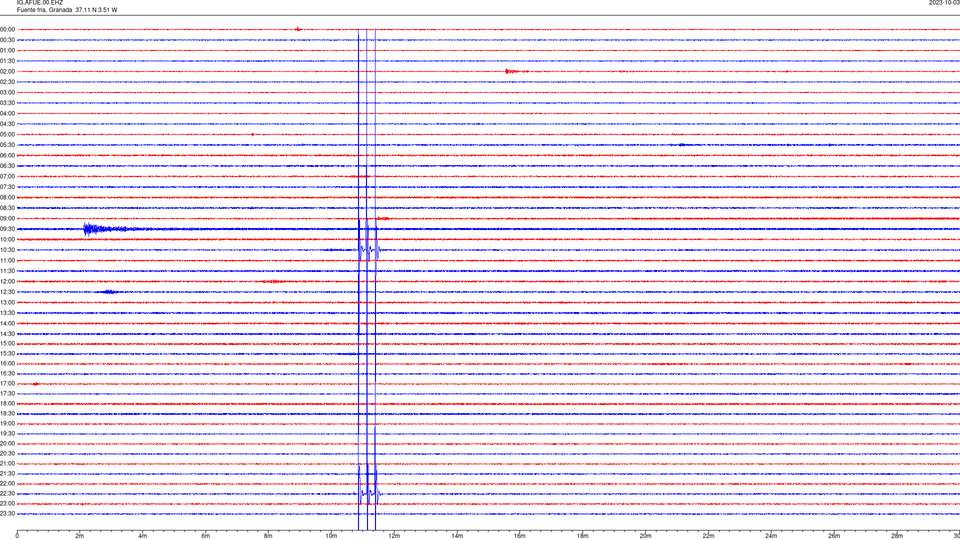This screenshot has height=540, width=960.
Task: Click the red event on the 12:00 trace
Action: (x=272, y=282)
